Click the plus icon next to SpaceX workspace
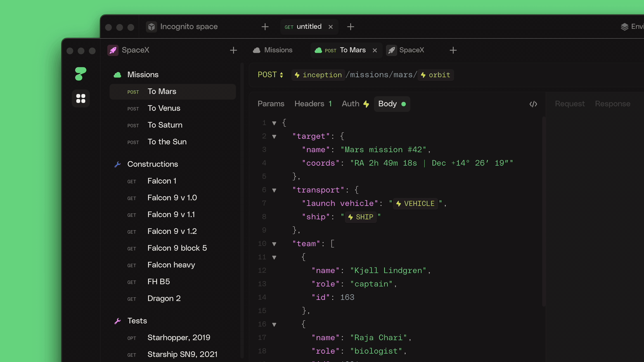Viewport: 644px width, 362px height. (233, 50)
